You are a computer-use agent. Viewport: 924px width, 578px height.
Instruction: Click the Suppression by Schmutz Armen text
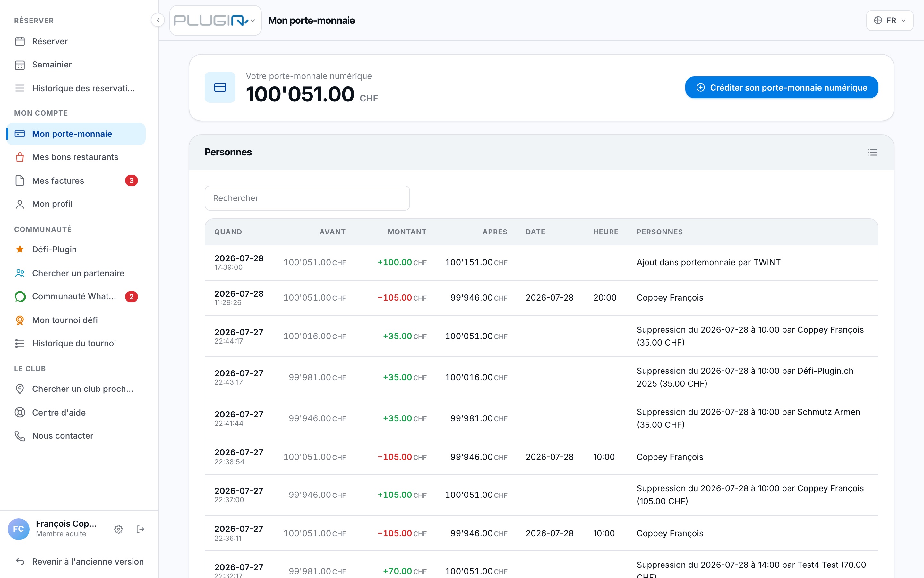click(x=749, y=418)
